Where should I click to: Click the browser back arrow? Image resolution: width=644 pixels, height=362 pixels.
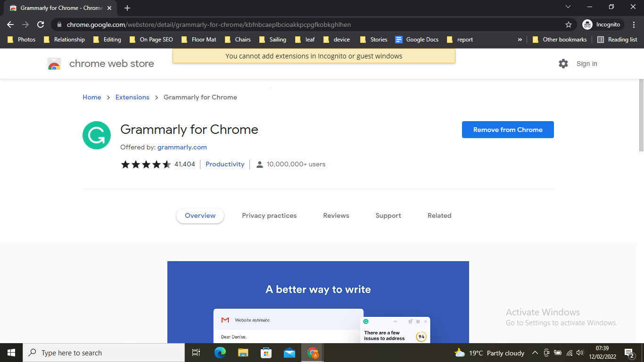(x=10, y=25)
